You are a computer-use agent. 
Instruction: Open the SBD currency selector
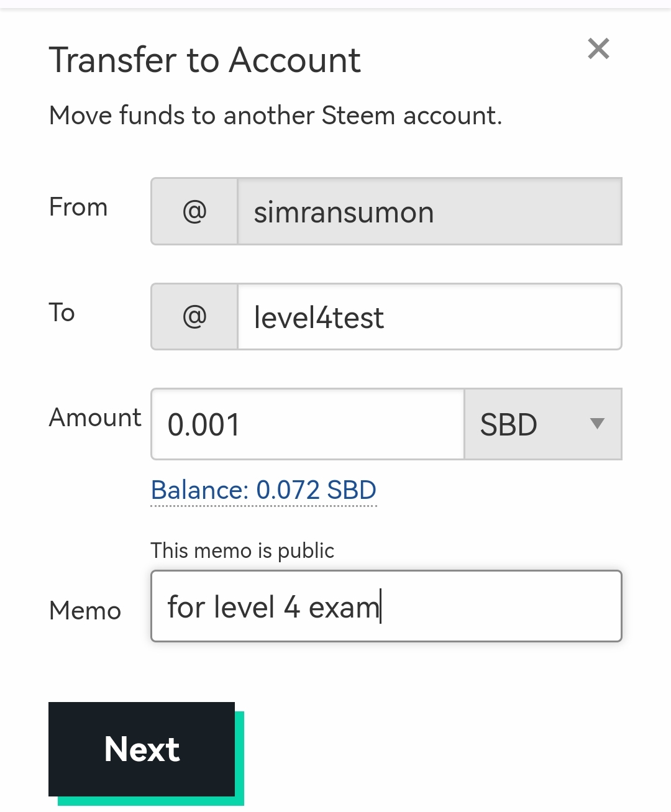(542, 424)
